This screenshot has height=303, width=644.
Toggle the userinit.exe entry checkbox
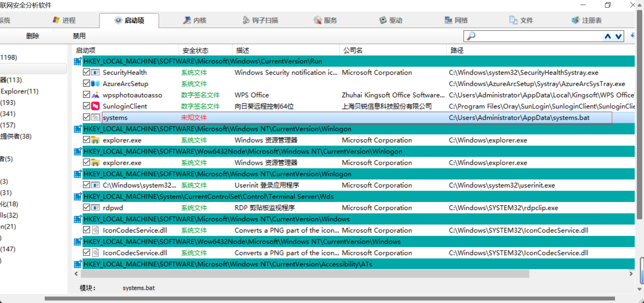coord(86,185)
